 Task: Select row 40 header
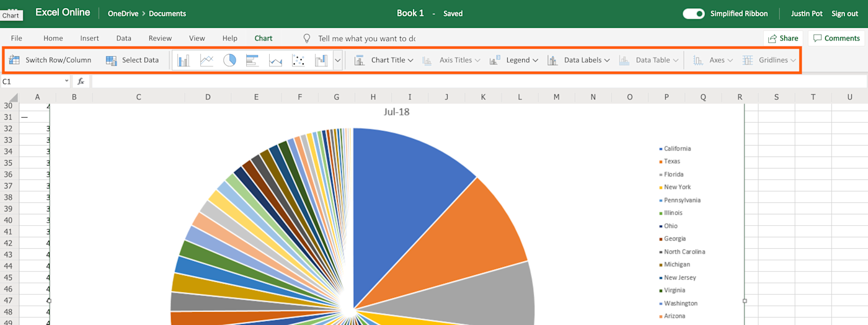(9, 220)
